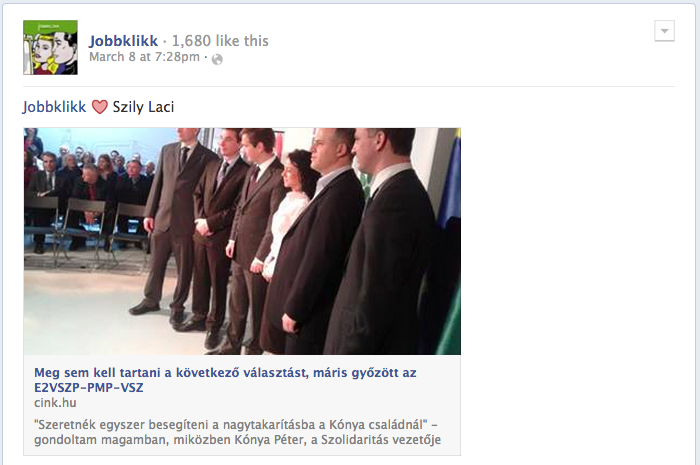Open the article headline starting Meg sem kell
700x465 pixels.
(225, 380)
